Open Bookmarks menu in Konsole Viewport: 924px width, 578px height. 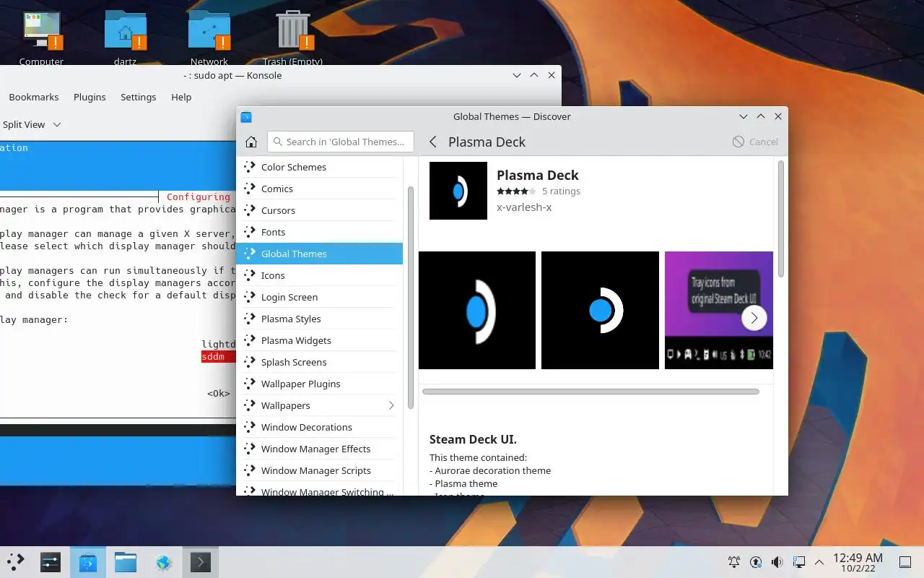pos(34,97)
